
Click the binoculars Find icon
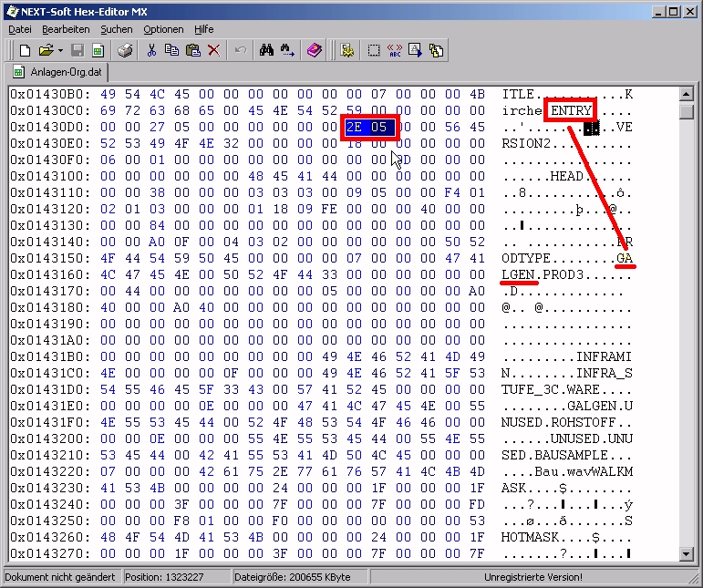266,51
